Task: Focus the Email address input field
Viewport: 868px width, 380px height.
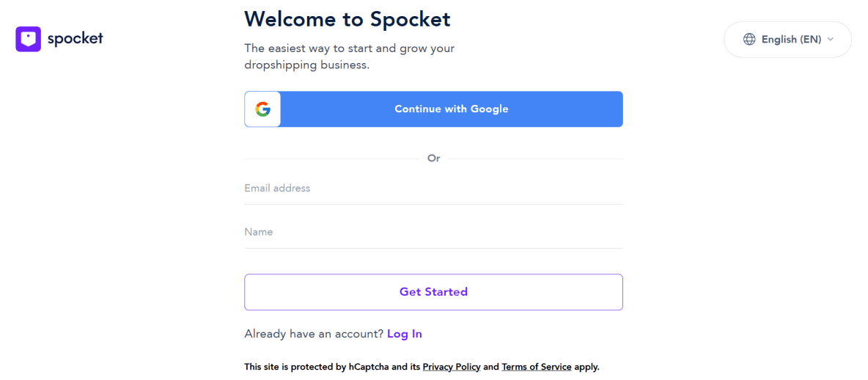Action: pyautogui.click(x=433, y=189)
